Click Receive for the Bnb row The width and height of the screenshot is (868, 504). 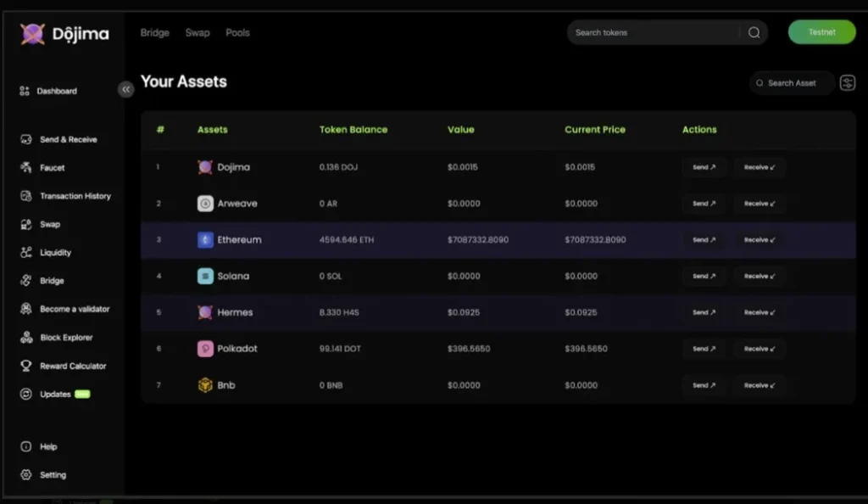point(759,385)
